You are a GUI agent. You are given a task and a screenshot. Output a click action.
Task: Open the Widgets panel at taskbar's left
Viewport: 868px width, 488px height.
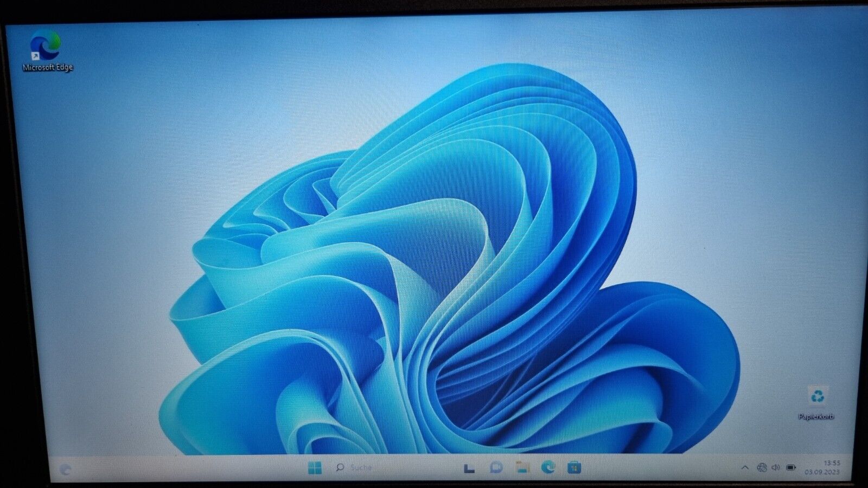point(66,470)
